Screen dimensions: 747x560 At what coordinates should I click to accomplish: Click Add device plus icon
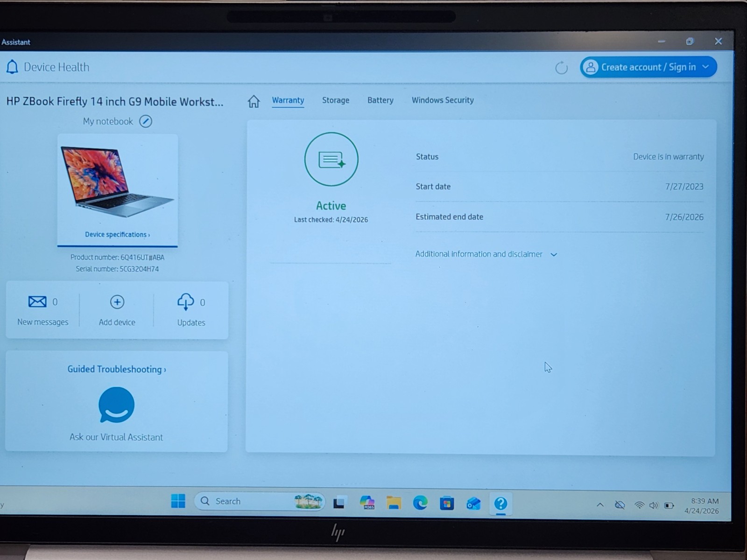coord(117,302)
